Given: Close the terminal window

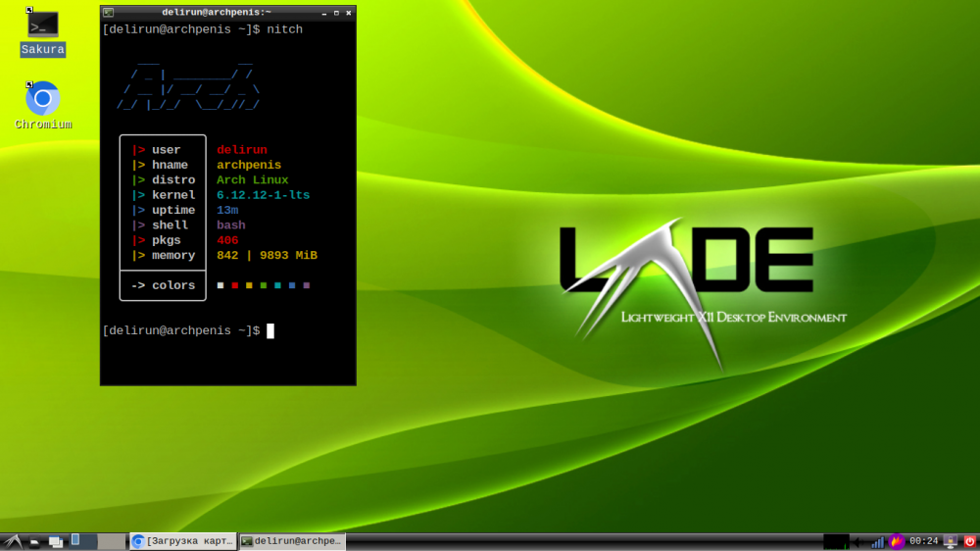Looking at the screenshot, I should tap(349, 13).
